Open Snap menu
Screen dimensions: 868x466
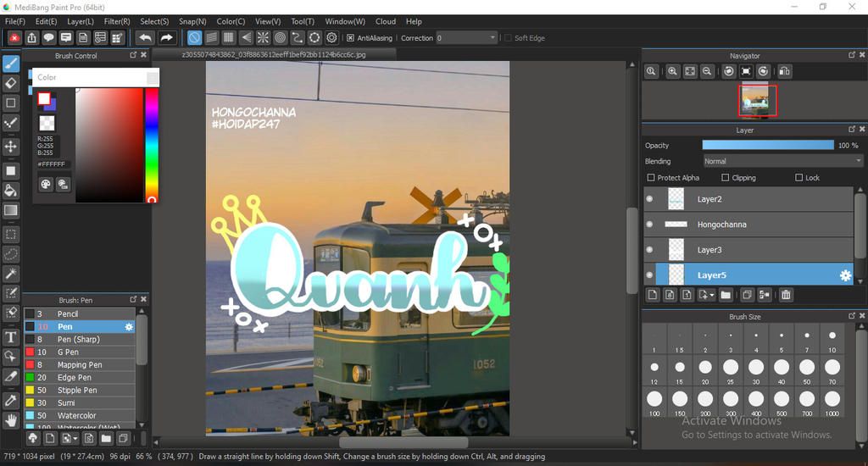point(192,21)
